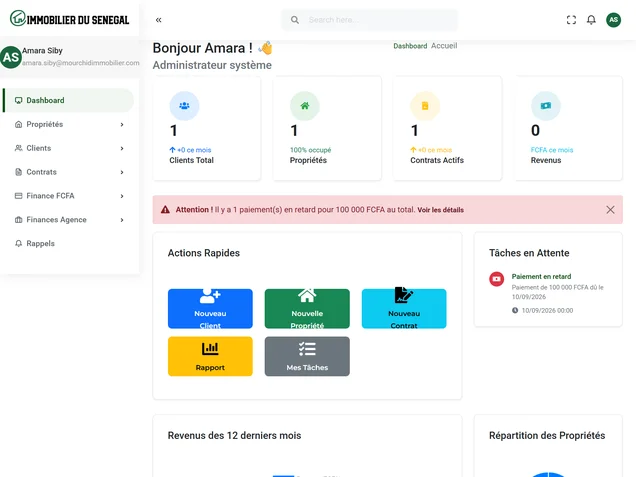The height and width of the screenshot is (477, 636).
Task: Click the Paiement en retard task title
Action: [x=541, y=277]
